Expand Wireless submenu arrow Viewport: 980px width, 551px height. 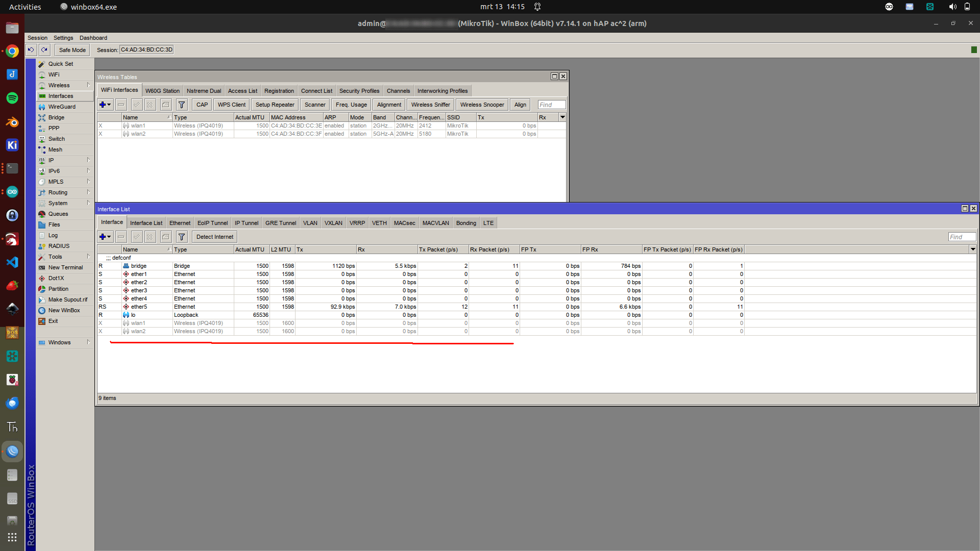(88, 85)
